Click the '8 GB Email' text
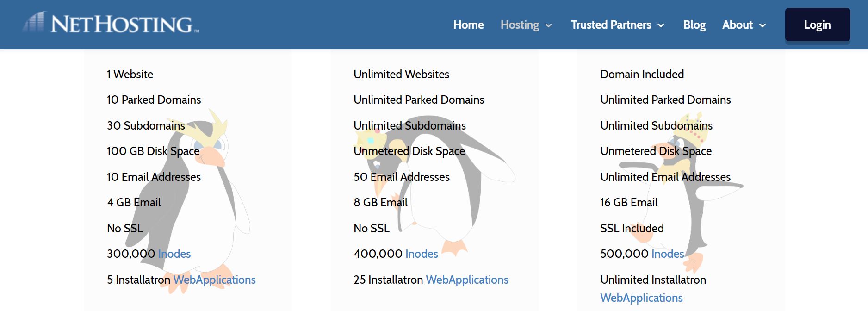 [x=380, y=203]
